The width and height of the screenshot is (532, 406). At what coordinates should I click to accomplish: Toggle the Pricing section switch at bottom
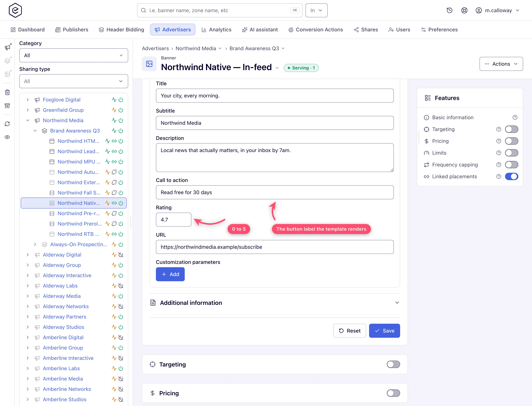(393, 393)
